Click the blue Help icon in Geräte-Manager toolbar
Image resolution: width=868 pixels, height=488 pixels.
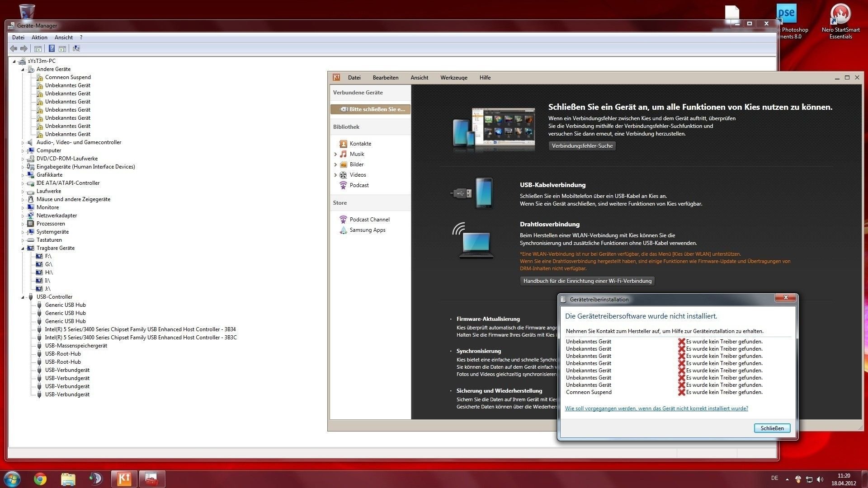(52, 48)
